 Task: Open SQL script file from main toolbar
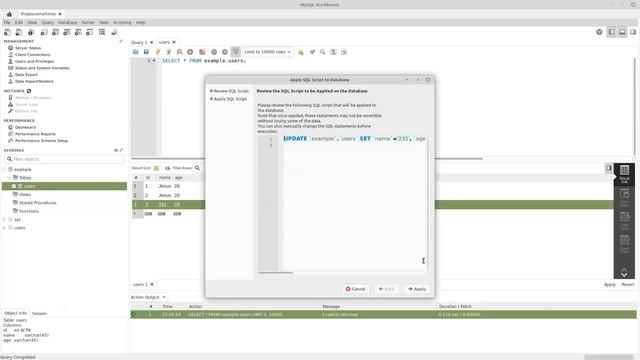click(19, 32)
